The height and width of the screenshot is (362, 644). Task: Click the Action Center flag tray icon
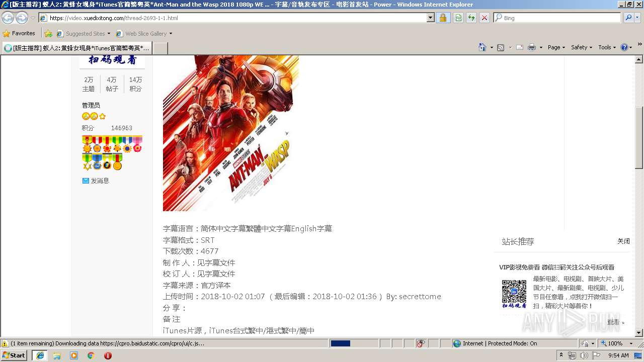point(596,355)
